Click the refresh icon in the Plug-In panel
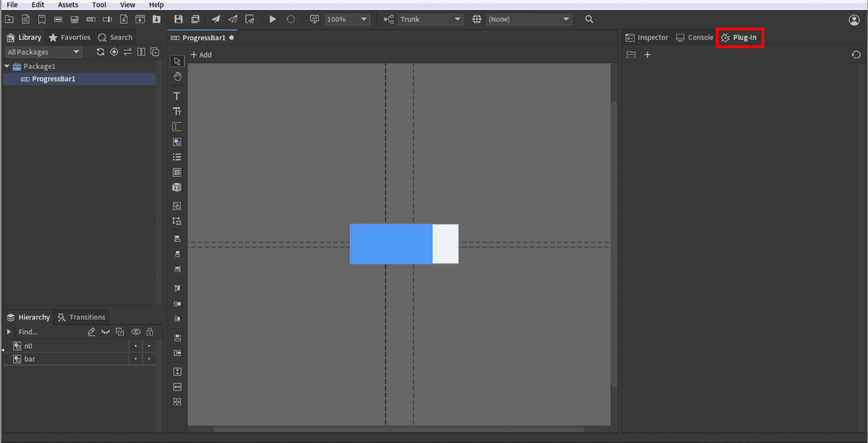The height and width of the screenshot is (443, 868). click(856, 55)
